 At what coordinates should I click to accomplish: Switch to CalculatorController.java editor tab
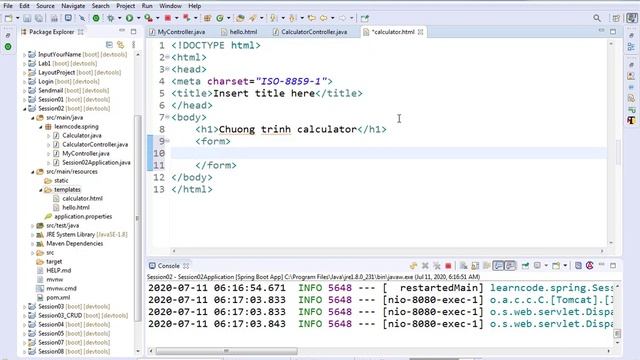coord(310,32)
